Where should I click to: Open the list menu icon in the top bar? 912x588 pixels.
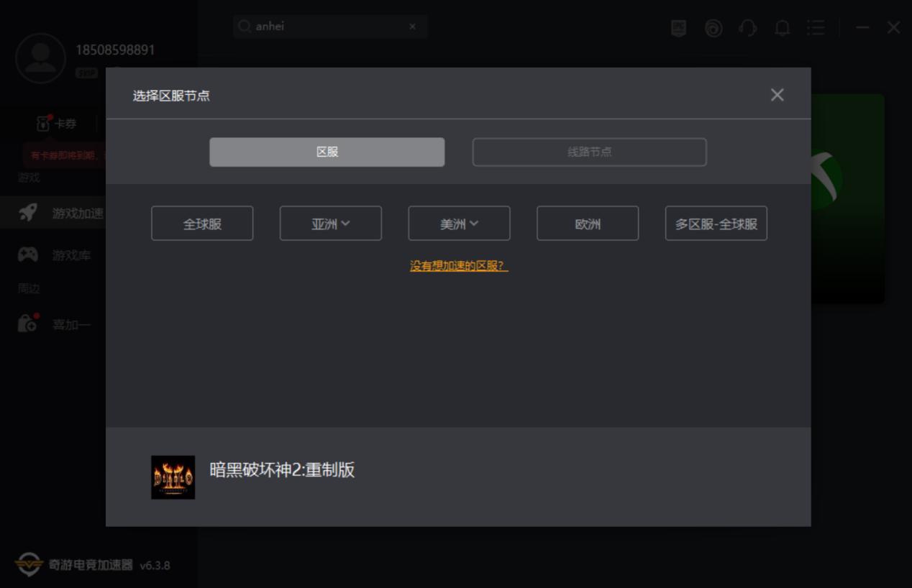[x=816, y=28]
